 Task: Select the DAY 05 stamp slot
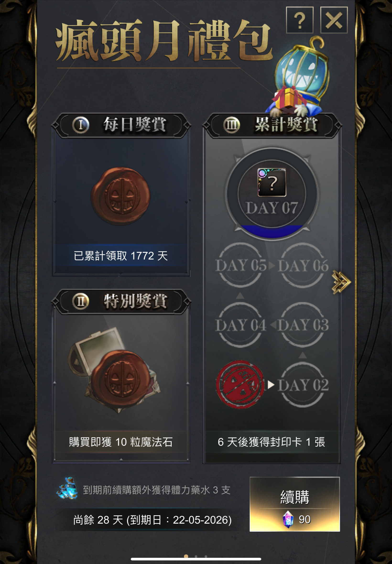(x=241, y=265)
